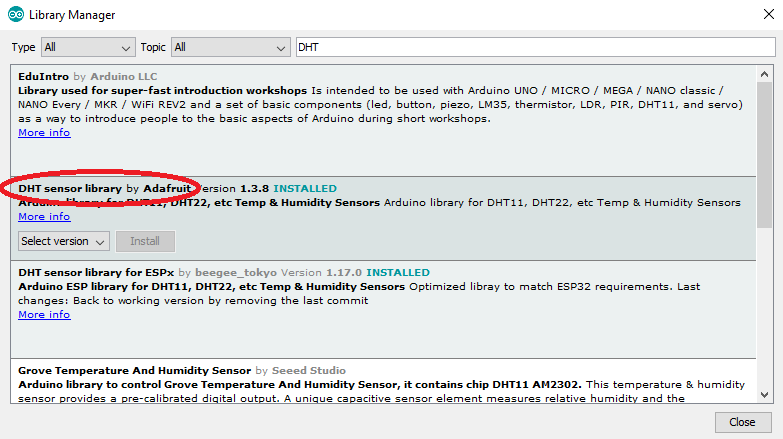Viewport: 783px width, 439px height.
Task: Click the Library Manager window title text
Action: click(72, 15)
